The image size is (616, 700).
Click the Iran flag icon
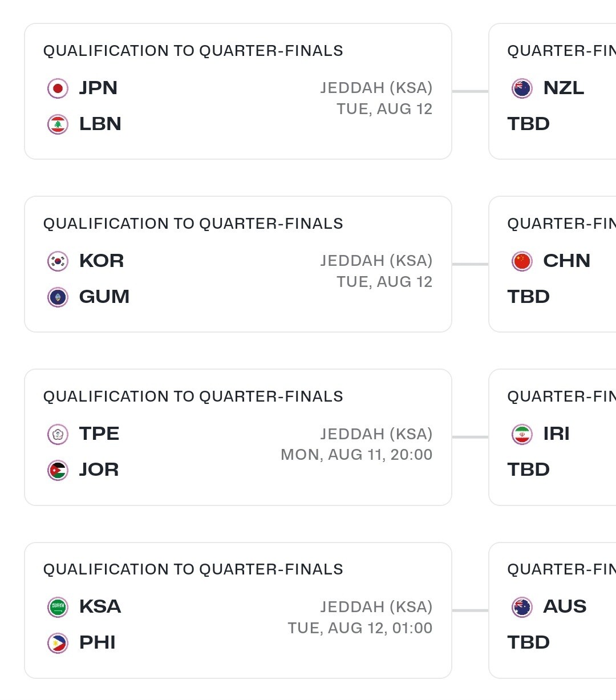[x=522, y=434]
